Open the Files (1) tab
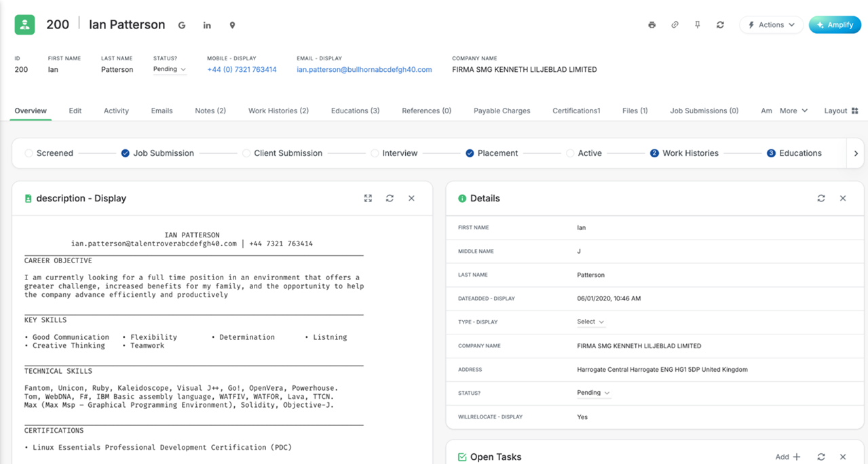The width and height of the screenshot is (868, 464). (635, 111)
